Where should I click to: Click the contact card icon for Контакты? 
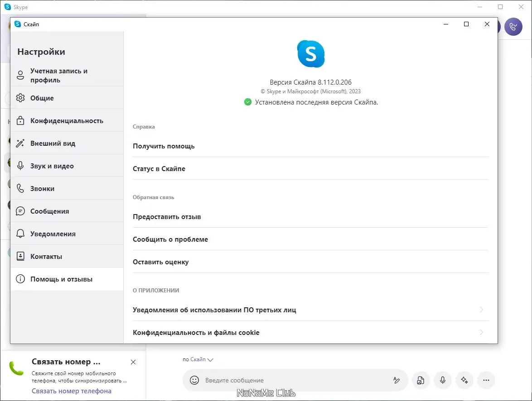point(20,256)
